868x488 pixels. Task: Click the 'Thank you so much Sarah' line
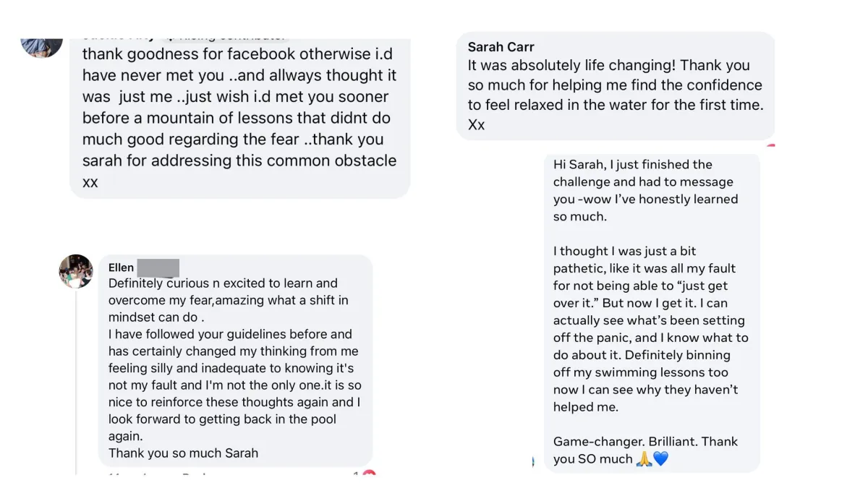click(183, 453)
